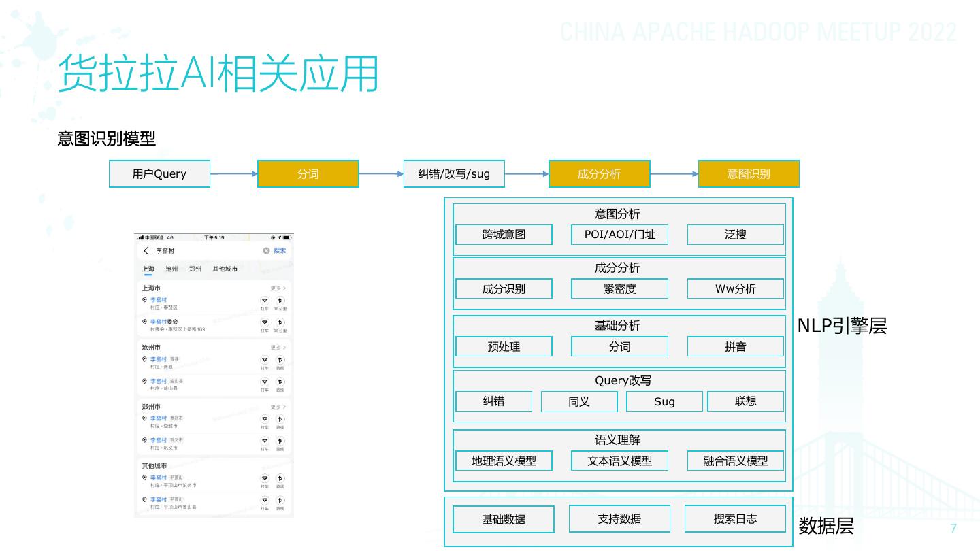This screenshot has width=980, height=551.
Task: Expand 更多 for the 郑州市 group
Action: (278, 407)
